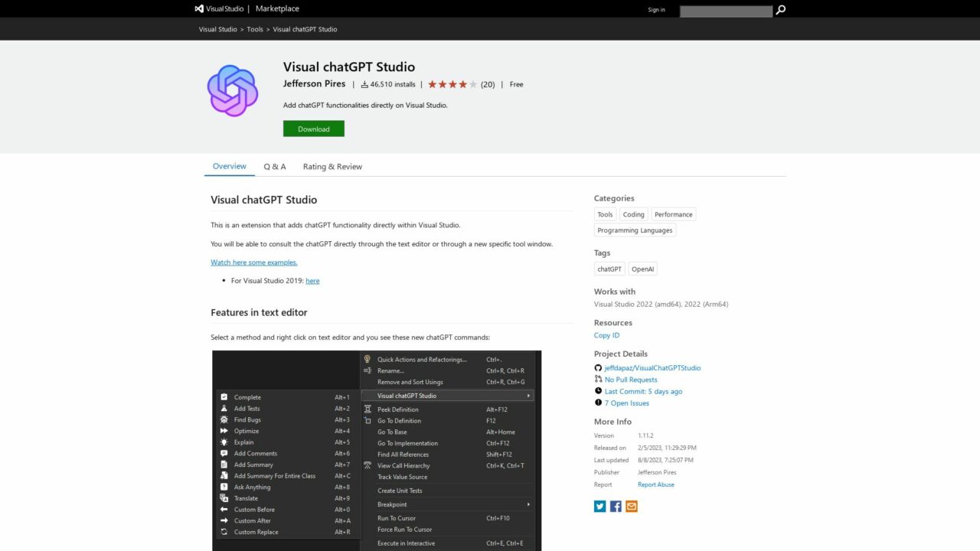Click the Copy ID link under Resources
Screen dimensions: 980x551
point(606,334)
